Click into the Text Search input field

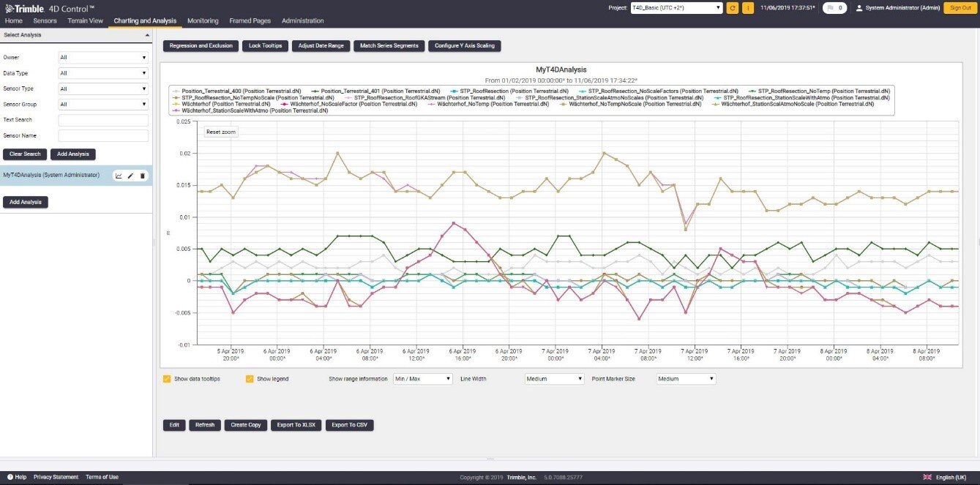pos(103,120)
